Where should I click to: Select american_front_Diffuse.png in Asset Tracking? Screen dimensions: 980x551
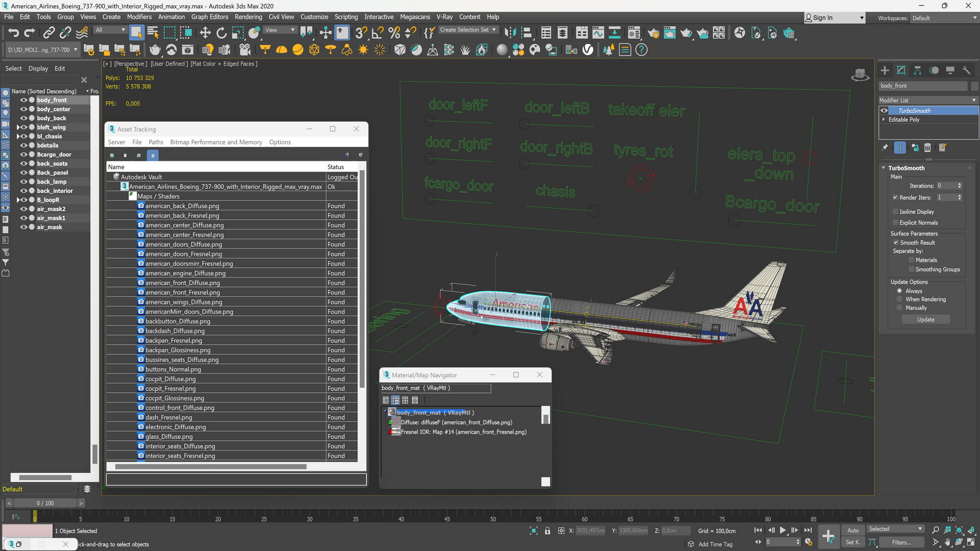click(182, 283)
